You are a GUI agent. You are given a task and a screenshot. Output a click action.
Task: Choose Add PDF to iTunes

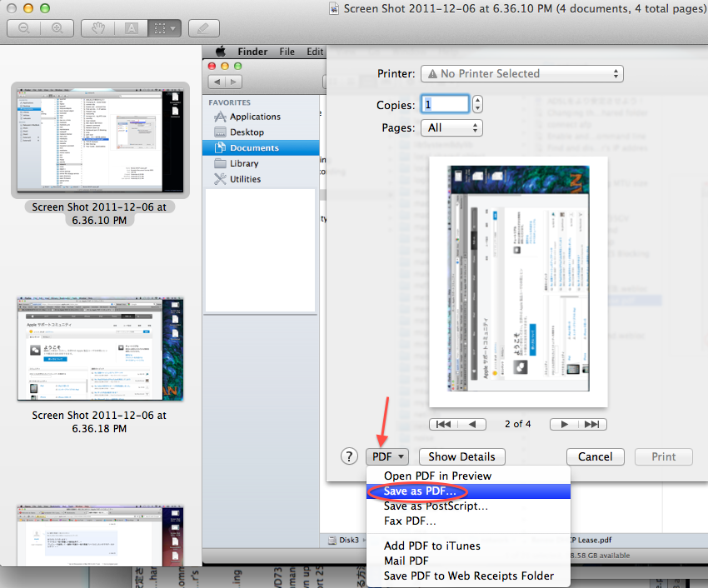(x=468, y=546)
